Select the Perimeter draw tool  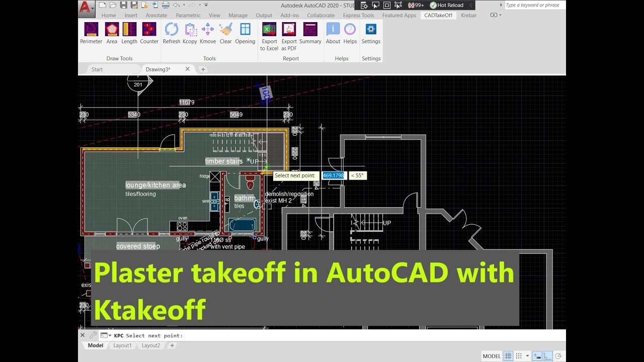[x=91, y=34]
